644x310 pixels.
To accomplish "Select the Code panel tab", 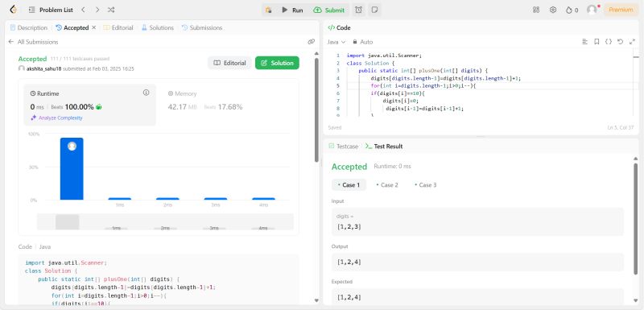I will pyautogui.click(x=339, y=27).
